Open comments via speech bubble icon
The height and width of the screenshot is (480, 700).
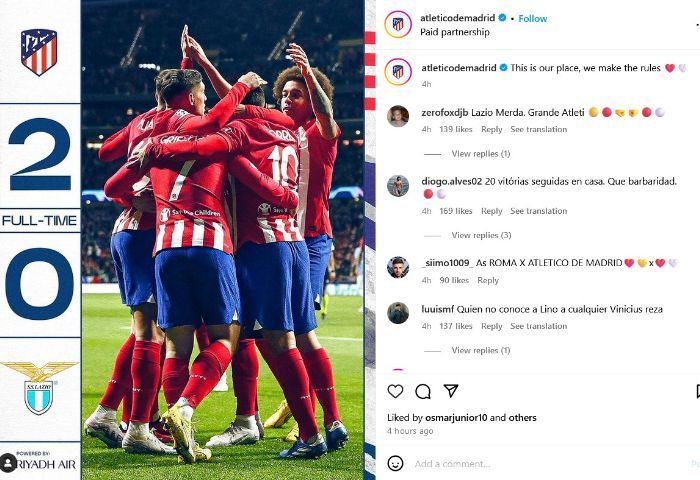coord(422,392)
